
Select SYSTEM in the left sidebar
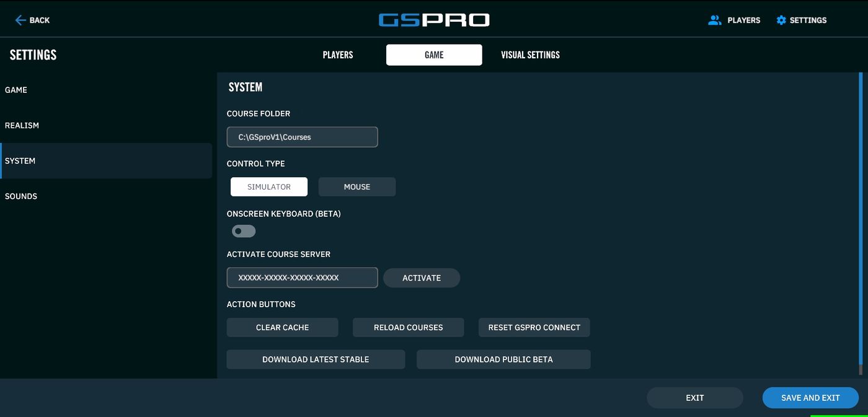coord(106,160)
